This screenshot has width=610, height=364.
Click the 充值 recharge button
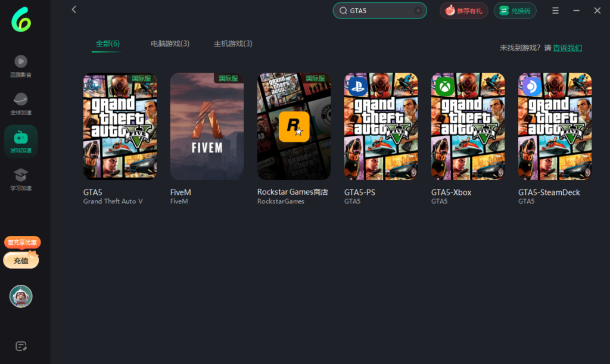pyautogui.click(x=21, y=260)
